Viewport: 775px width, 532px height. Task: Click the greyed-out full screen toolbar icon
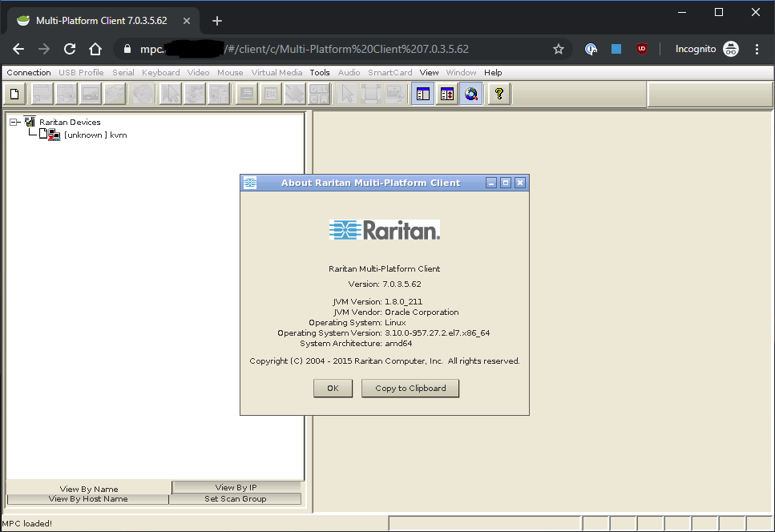coord(371,94)
